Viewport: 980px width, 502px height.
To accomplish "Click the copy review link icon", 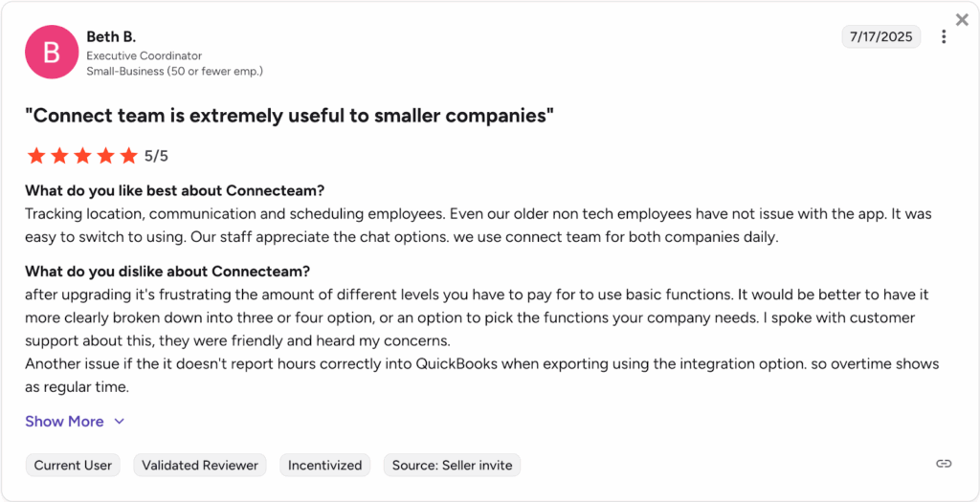I will click(x=944, y=464).
